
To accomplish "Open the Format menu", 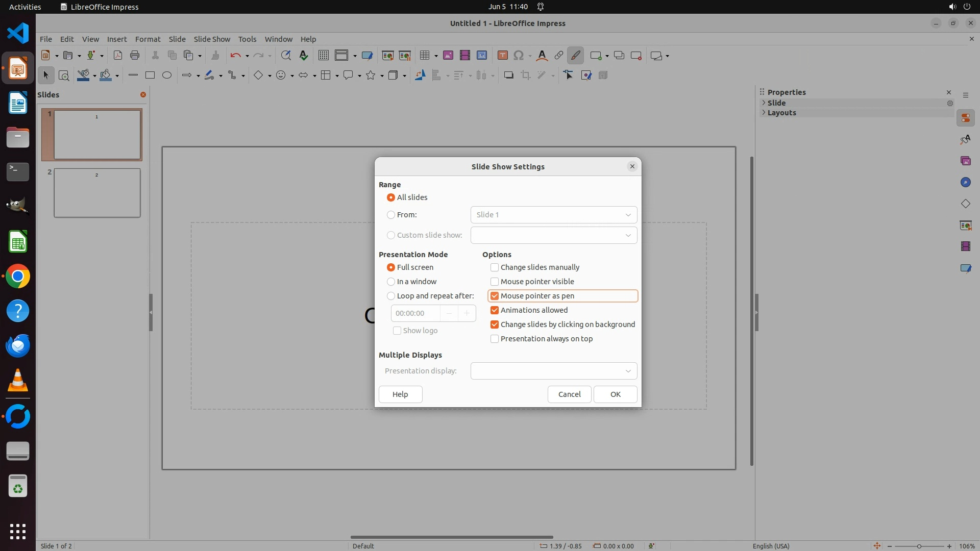I will (148, 39).
